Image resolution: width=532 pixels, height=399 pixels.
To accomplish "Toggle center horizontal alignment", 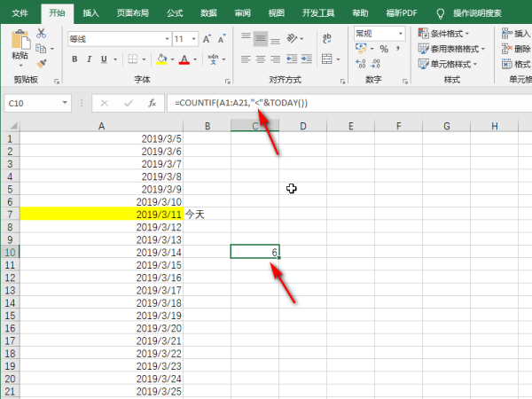I will pos(261,59).
